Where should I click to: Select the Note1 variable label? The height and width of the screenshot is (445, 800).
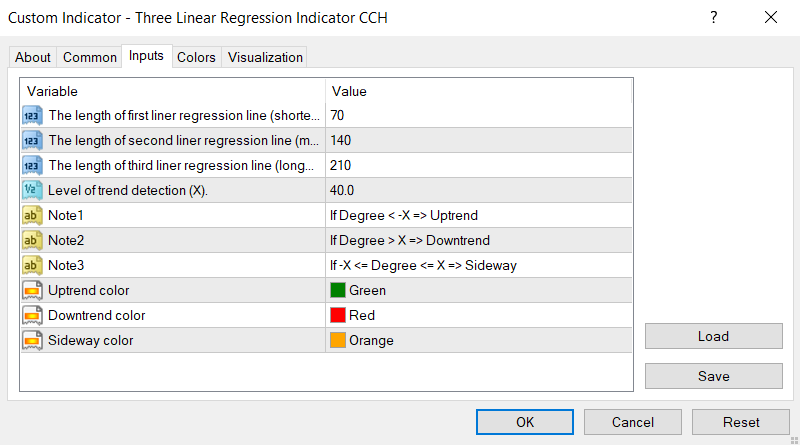point(66,215)
